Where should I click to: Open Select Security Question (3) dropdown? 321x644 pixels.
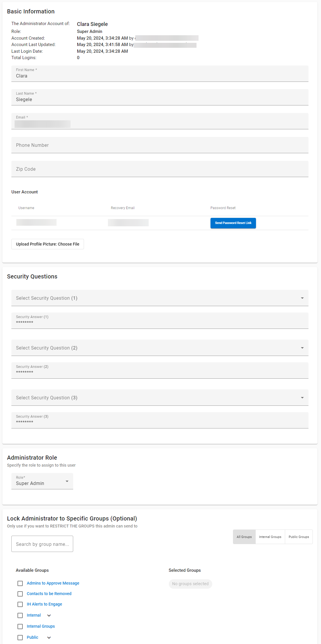click(160, 398)
